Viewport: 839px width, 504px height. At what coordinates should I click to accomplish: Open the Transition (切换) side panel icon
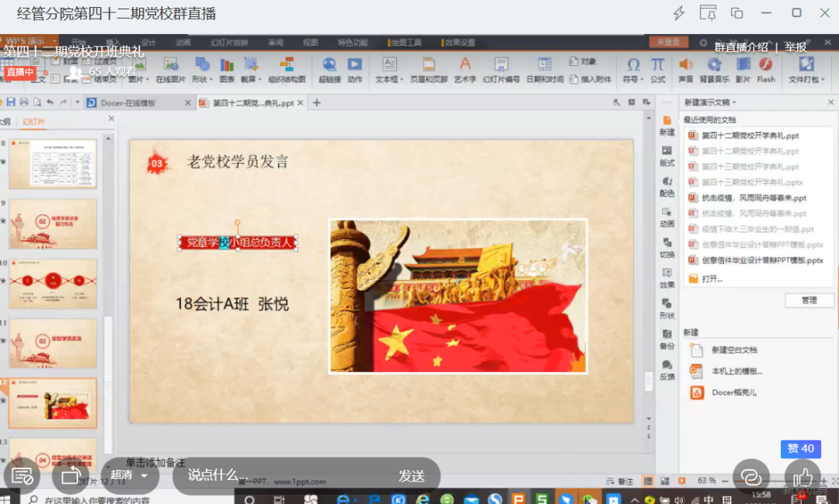click(x=667, y=247)
